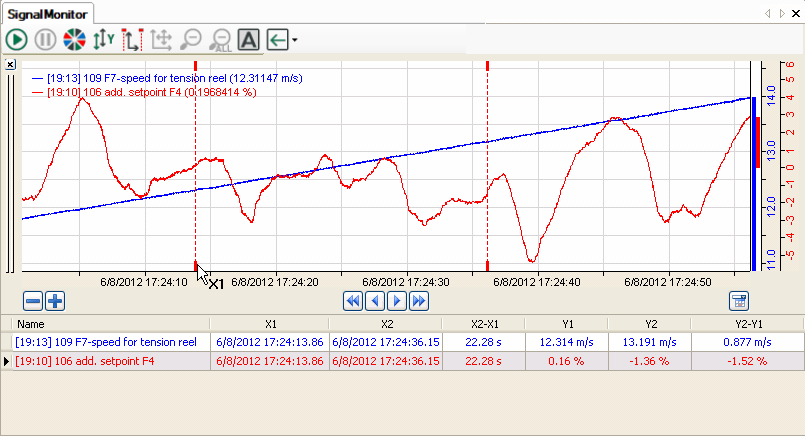This screenshot has height=436, width=805.
Task: Click the X1 cursor bottom marker
Action: 196,266
